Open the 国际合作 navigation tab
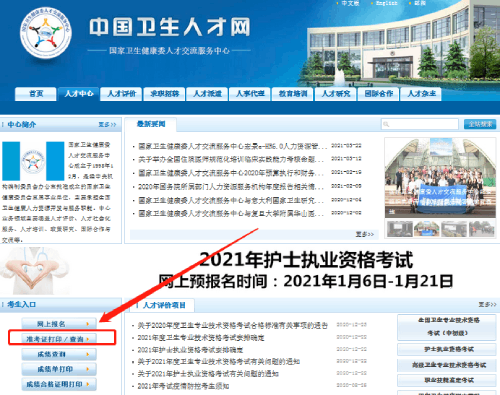 coord(379,94)
